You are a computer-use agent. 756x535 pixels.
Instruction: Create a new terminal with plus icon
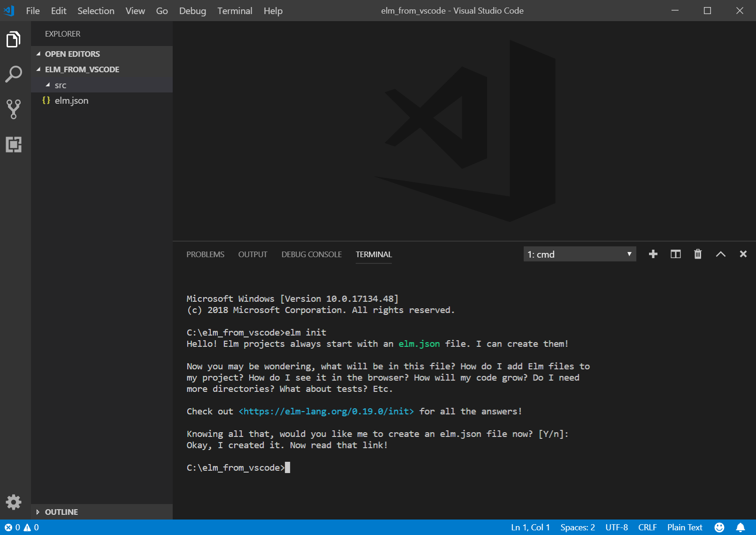[x=653, y=254]
